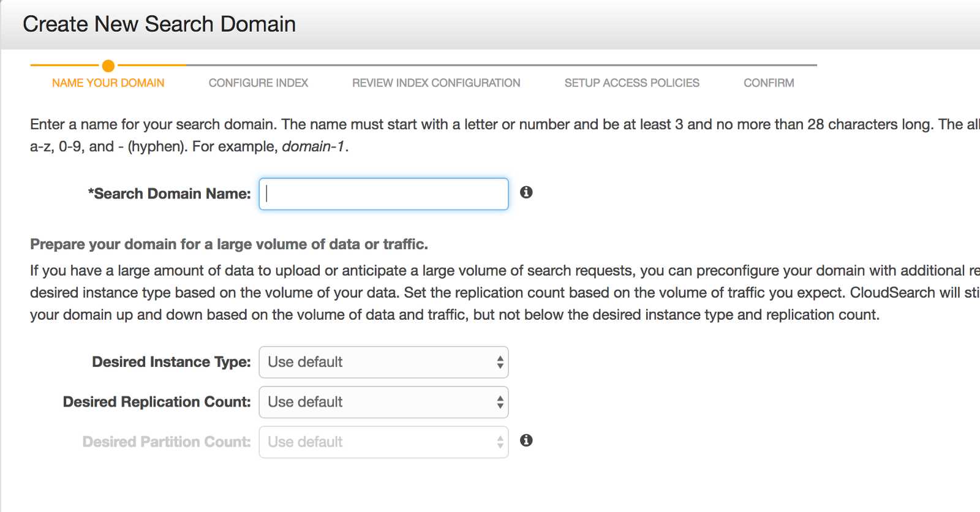The image size is (980, 512).
Task: Click the Desired Instance Type label
Action: point(171,362)
